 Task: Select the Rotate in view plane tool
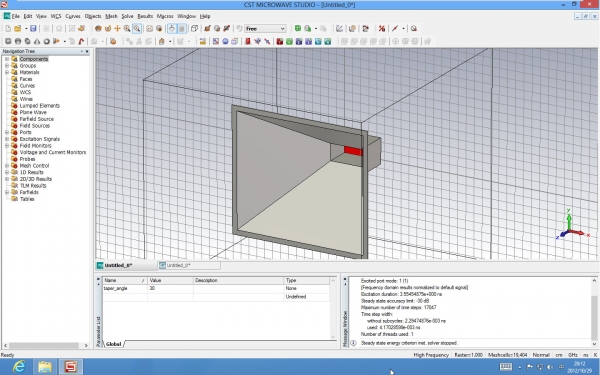108,29
